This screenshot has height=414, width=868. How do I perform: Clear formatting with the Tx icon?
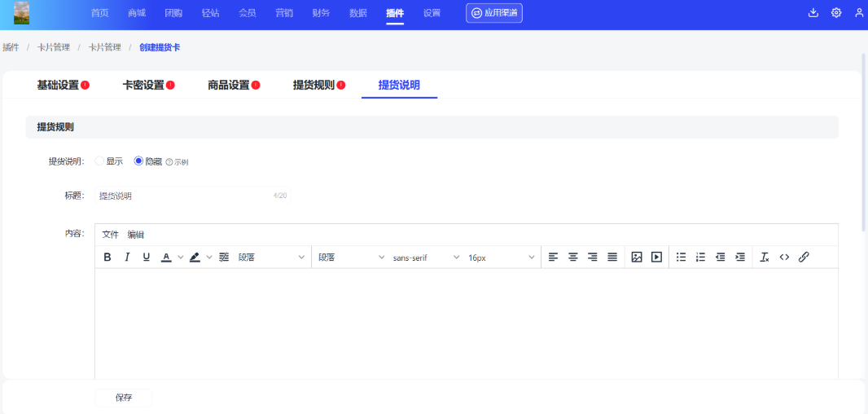coord(764,258)
